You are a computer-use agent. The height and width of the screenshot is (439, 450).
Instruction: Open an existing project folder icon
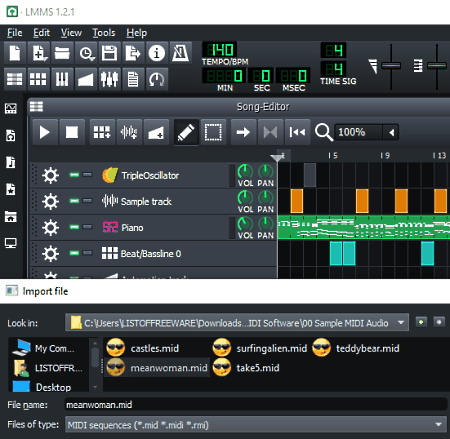point(62,53)
